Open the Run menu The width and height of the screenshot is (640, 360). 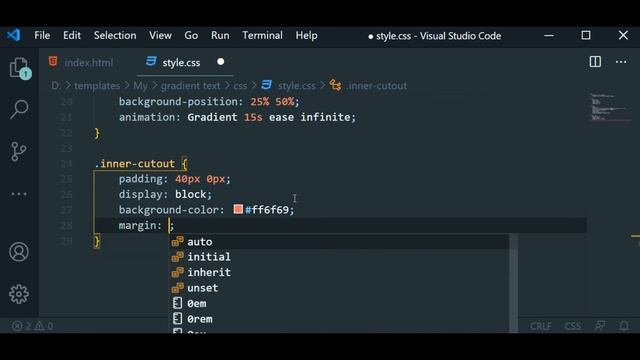(x=220, y=36)
